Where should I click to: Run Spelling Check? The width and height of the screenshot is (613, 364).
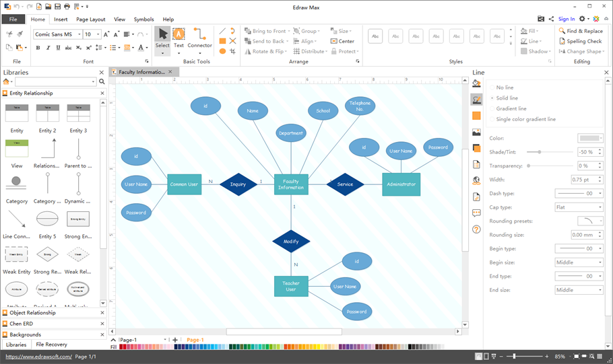pyautogui.click(x=580, y=41)
